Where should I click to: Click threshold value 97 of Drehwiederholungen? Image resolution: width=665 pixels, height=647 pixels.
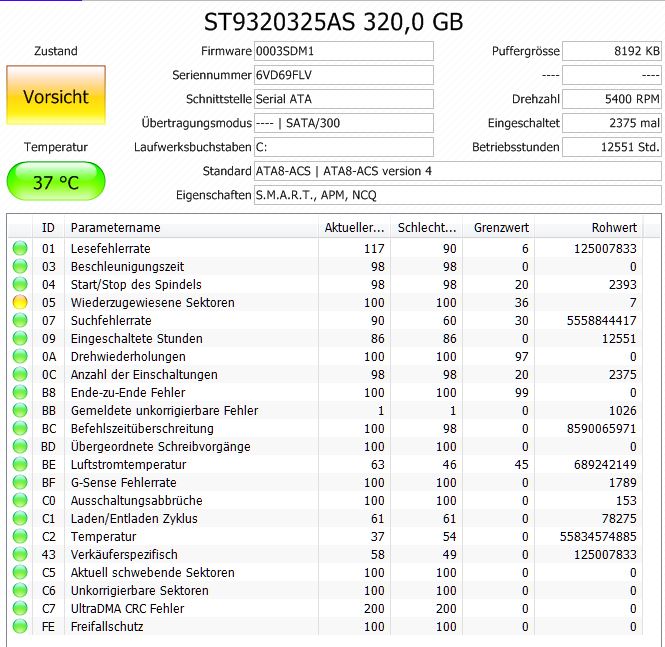click(522, 357)
